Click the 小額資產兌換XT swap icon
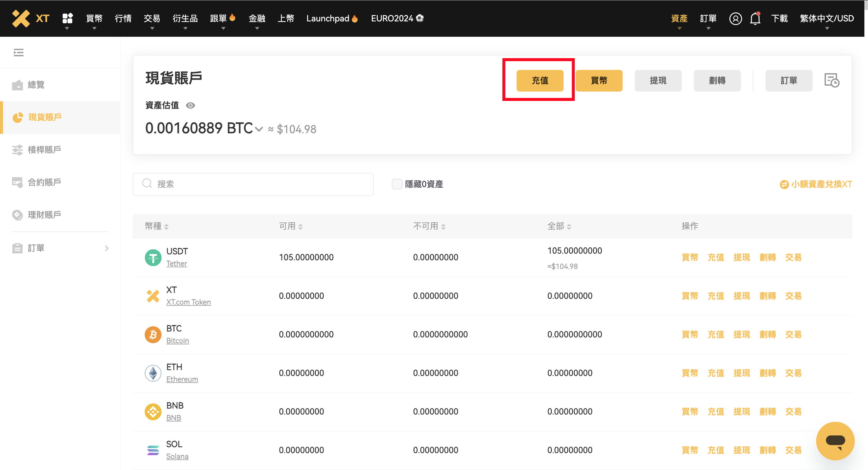Screen dimensions: 868x470 (x=784, y=184)
